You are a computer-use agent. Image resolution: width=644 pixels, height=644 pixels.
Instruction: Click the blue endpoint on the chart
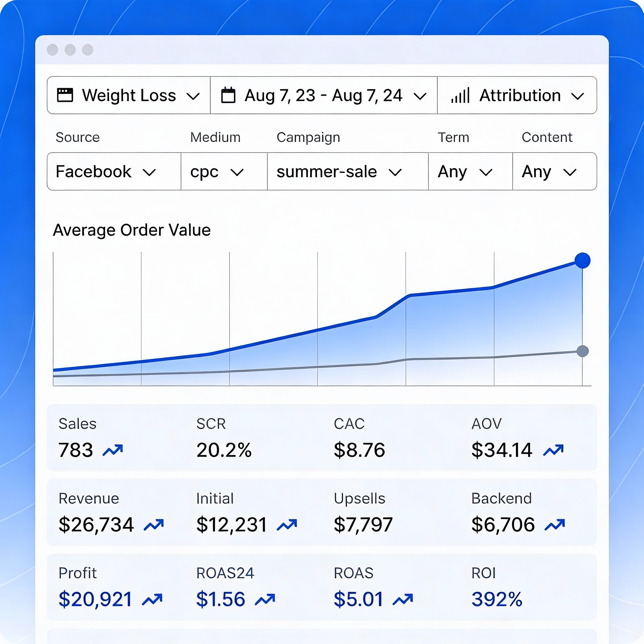[x=582, y=261]
